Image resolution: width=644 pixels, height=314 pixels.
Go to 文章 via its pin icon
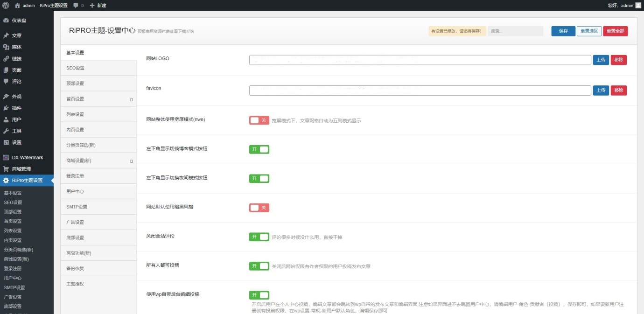point(6,35)
